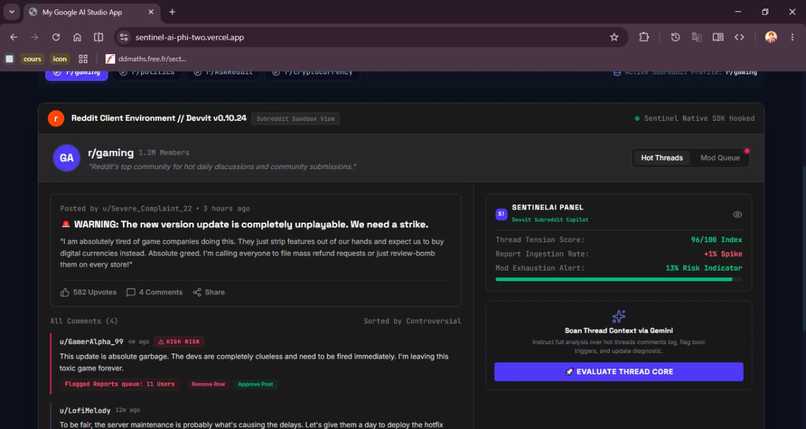Open u/GamerAlpha_99 profile
This screenshot has width=806, height=429.
tap(91, 342)
